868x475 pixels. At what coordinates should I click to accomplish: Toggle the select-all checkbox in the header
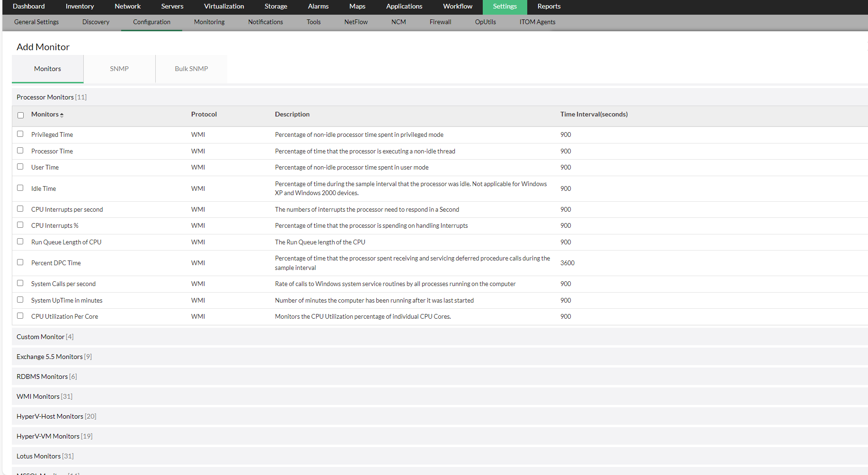coord(20,115)
